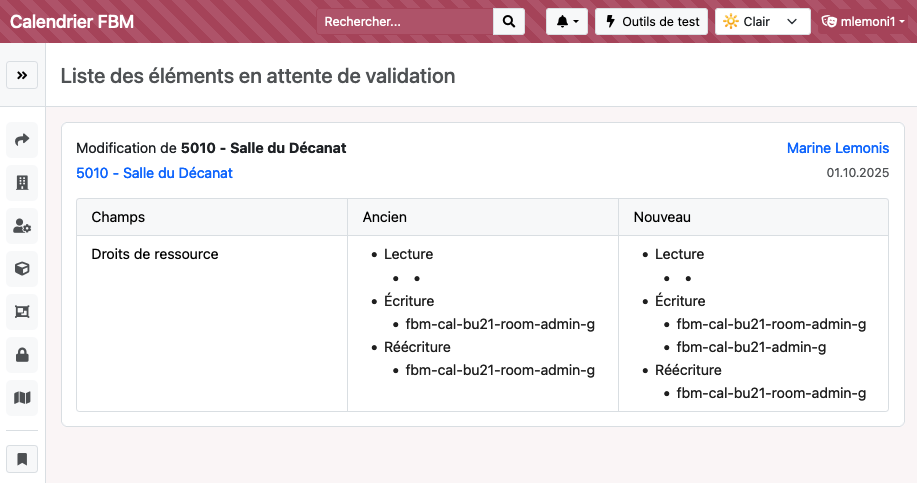Click the magnifying glass search button
The width and height of the screenshot is (917, 483).
pyautogui.click(x=509, y=21)
